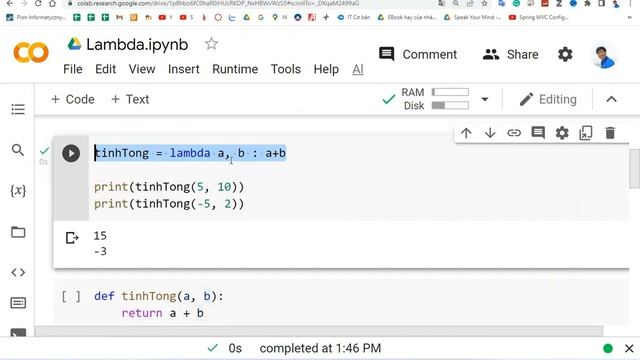Image resolution: width=640 pixels, height=360 pixels.
Task: Go to the browser home page
Action: pyautogui.click(x=52, y=3)
